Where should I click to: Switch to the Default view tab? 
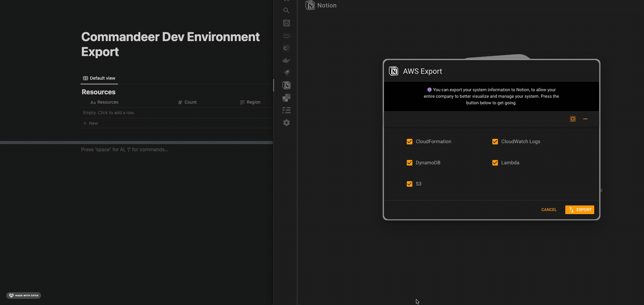point(99,78)
